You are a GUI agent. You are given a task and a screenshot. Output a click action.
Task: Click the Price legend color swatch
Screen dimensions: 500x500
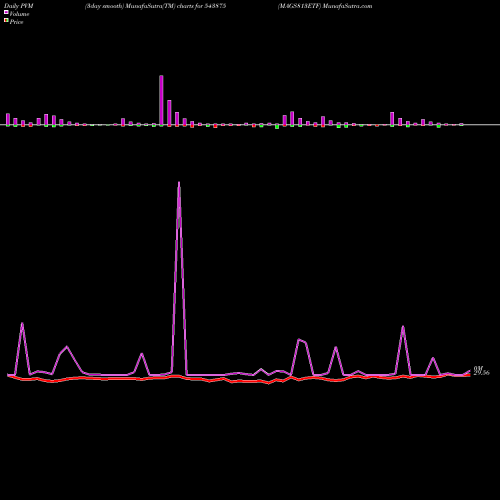6,21
